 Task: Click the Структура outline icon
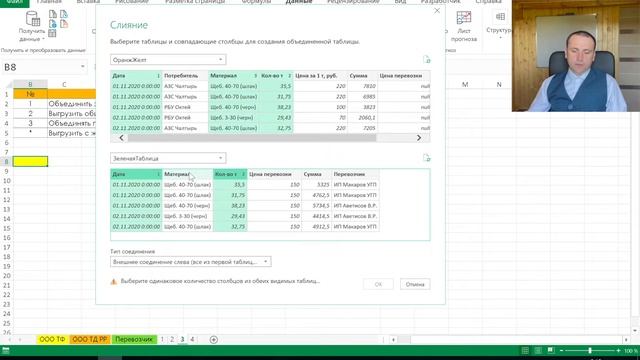pos(500,17)
